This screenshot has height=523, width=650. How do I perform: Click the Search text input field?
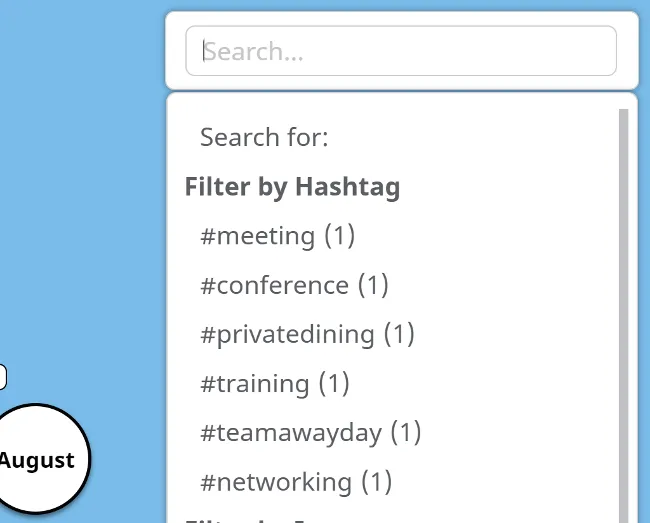click(400, 51)
